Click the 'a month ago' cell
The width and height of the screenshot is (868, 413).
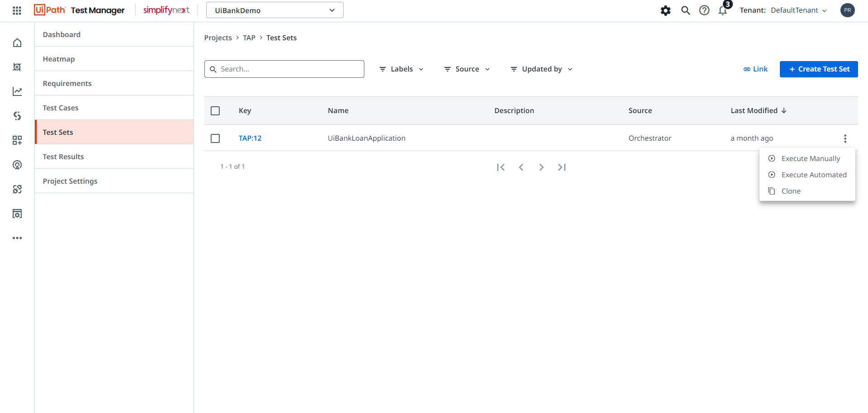752,138
